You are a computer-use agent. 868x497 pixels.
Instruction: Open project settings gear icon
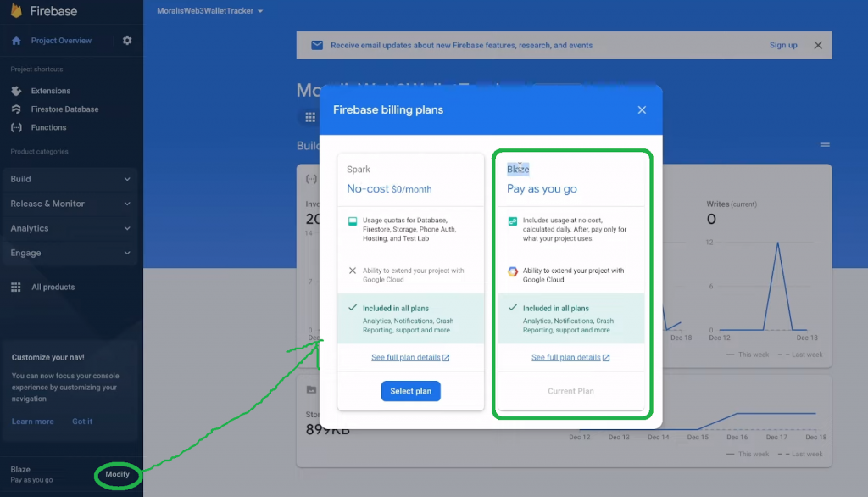point(127,41)
